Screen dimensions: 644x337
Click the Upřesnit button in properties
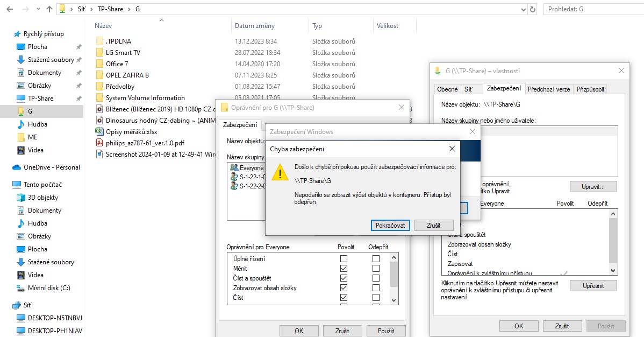593,286
